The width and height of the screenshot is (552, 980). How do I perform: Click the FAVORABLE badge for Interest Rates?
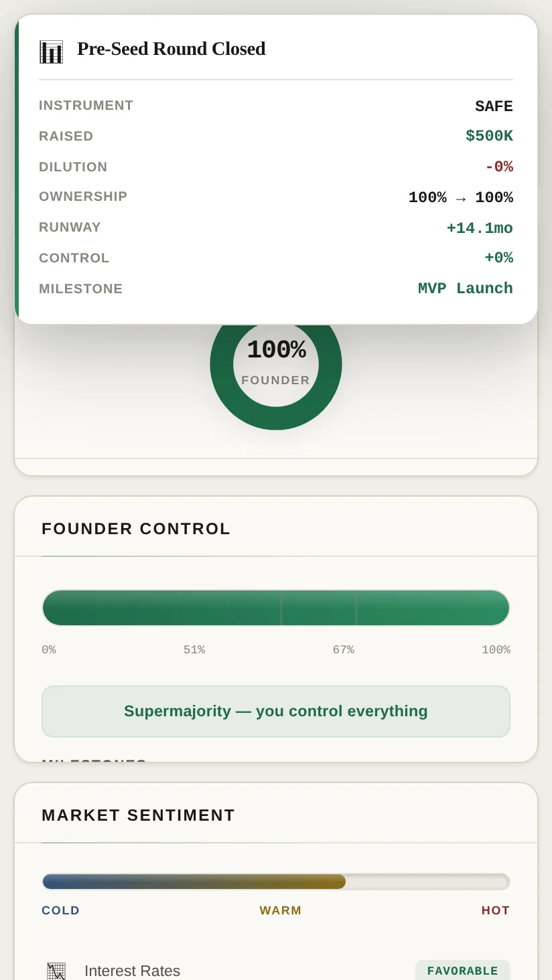463,971
